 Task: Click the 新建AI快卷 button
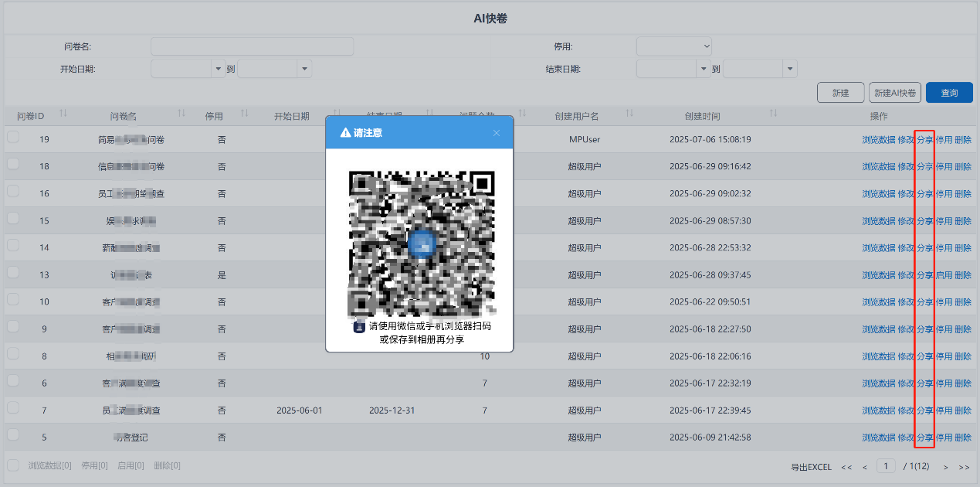click(895, 93)
